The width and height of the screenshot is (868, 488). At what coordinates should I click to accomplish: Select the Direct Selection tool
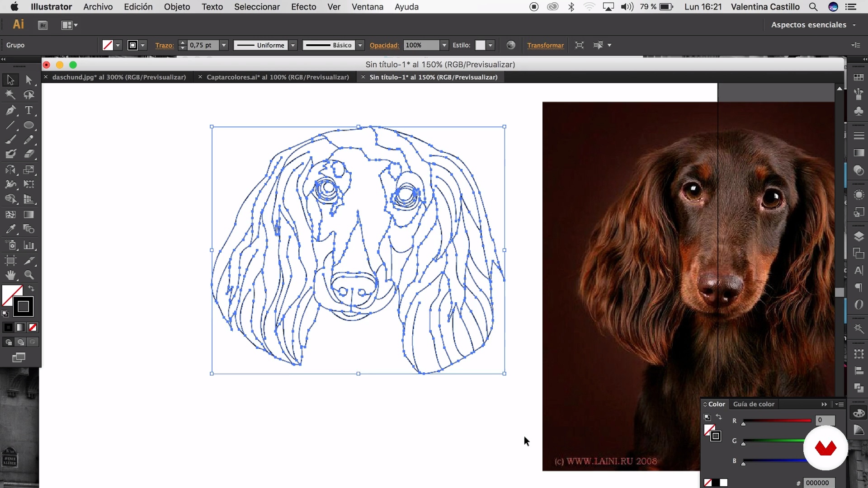pyautogui.click(x=29, y=80)
